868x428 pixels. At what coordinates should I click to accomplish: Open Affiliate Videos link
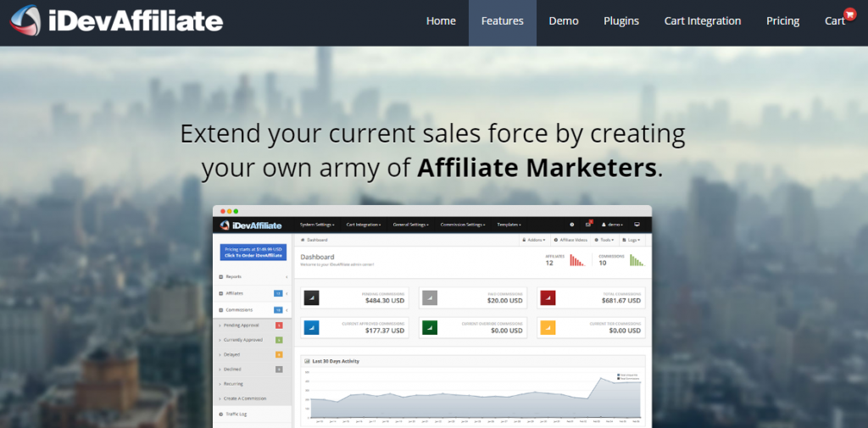pos(570,240)
